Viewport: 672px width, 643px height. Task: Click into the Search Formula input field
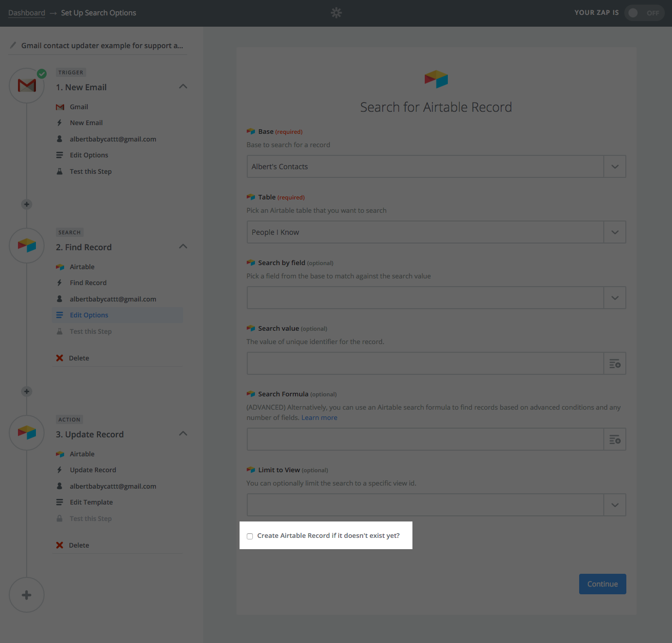pyautogui.click(x=425, y=439)
